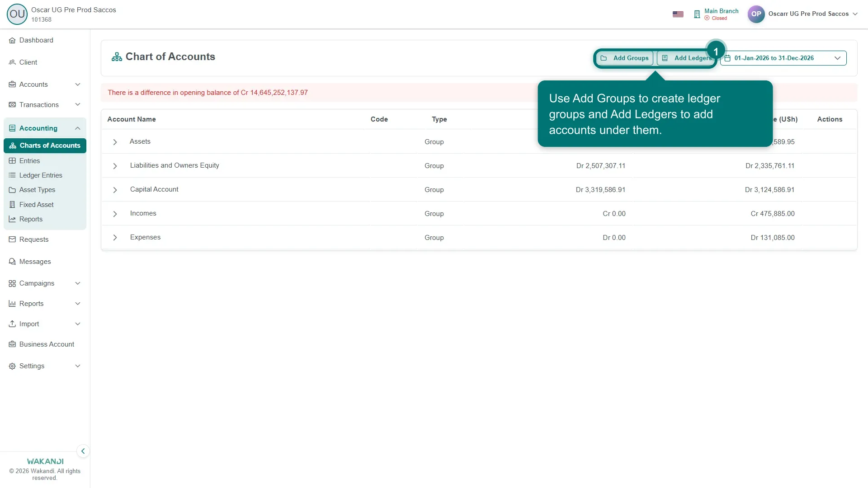The height and width of the screenshot is (488, 868).
Task: Click the Add Groups button
Action: coord(625,58)
